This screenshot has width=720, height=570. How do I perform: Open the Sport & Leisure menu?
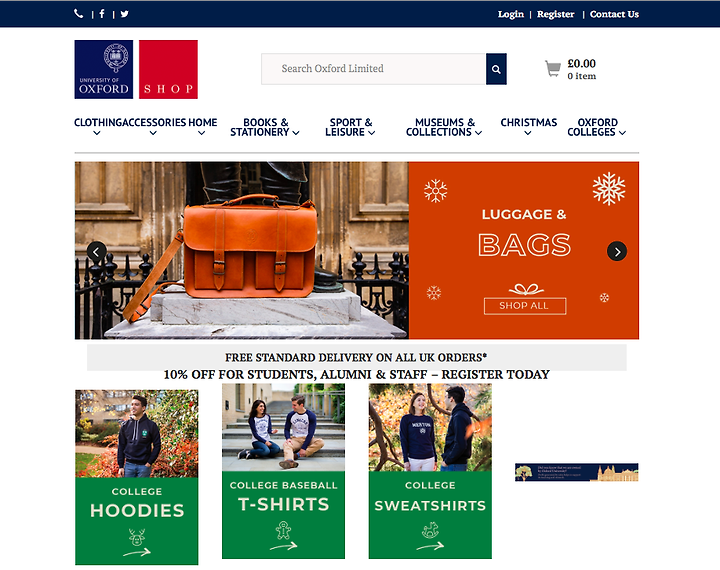click(x=350, y=127)
